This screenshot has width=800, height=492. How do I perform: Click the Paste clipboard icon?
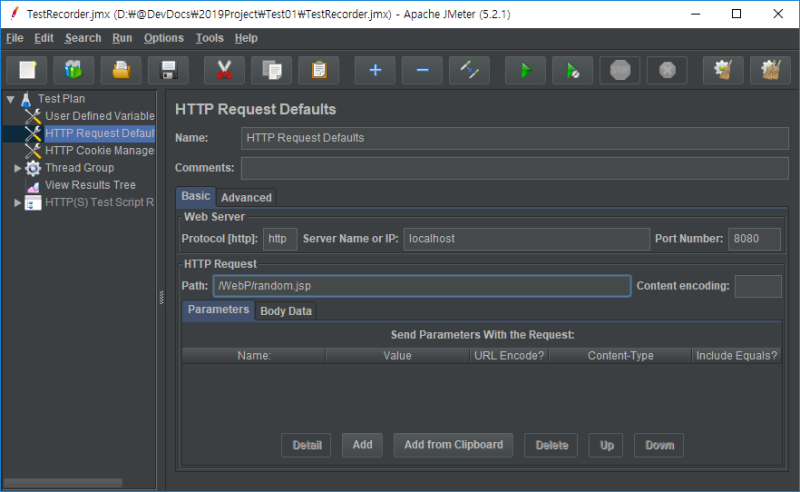[x=319, y=70]
